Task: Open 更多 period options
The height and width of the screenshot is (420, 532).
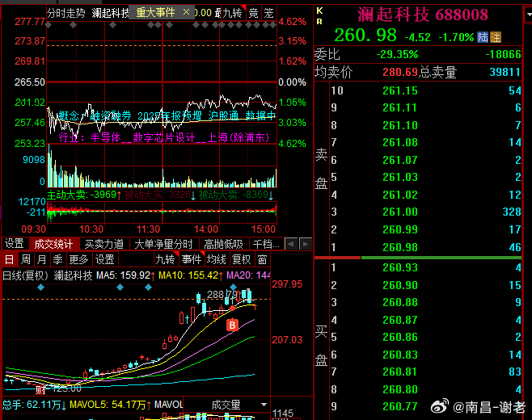Action: (78, 259)
